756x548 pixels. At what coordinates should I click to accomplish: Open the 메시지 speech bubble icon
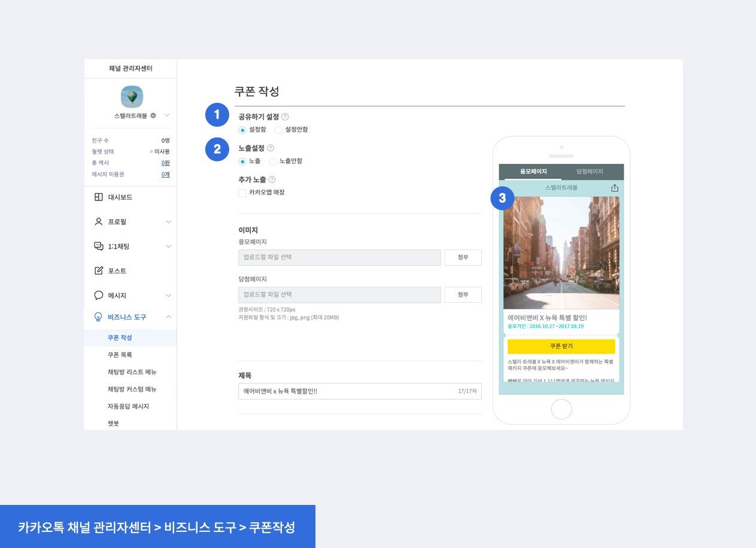point(99,295)
